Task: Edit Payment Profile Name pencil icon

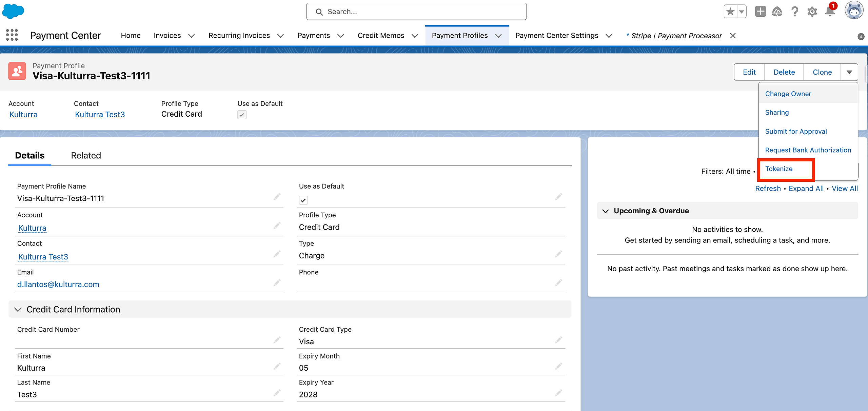Action: 277,197
